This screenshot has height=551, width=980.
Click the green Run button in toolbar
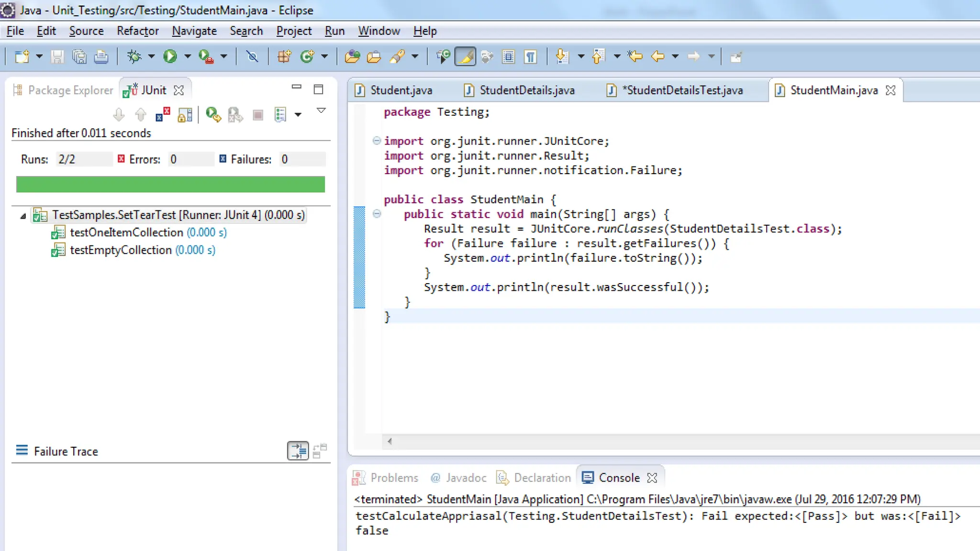click(170, 56)
